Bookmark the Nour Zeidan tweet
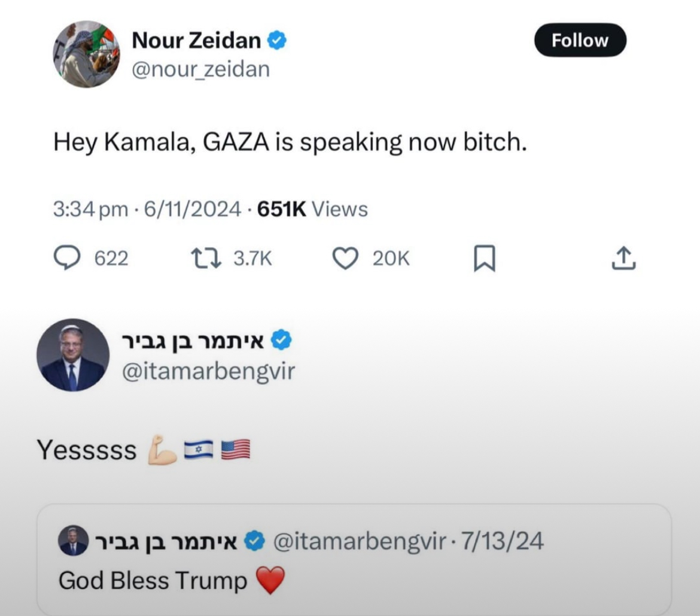The image size is (700, 616). (484, 259)
